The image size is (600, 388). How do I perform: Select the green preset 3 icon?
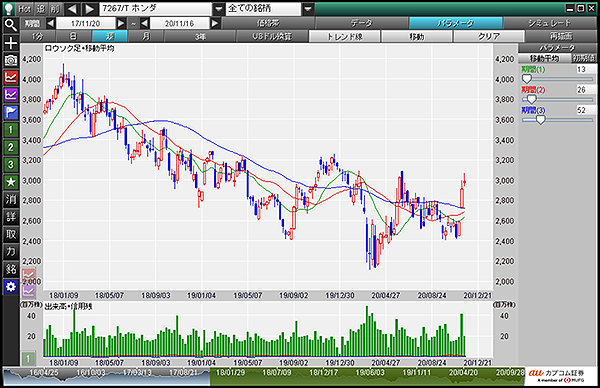[x=11, y=165]
